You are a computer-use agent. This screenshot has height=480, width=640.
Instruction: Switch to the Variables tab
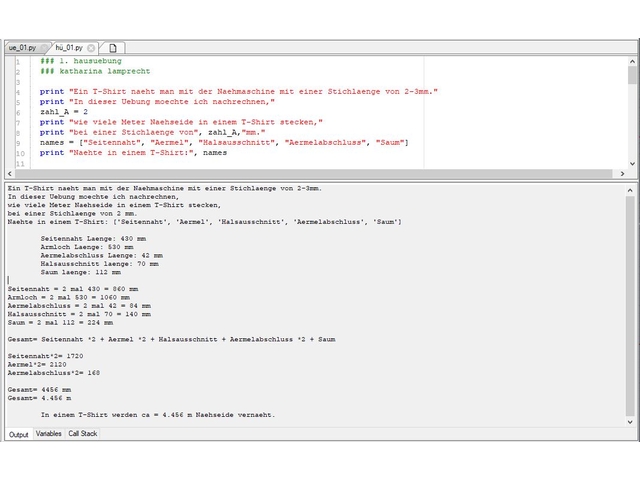point(48,433)
